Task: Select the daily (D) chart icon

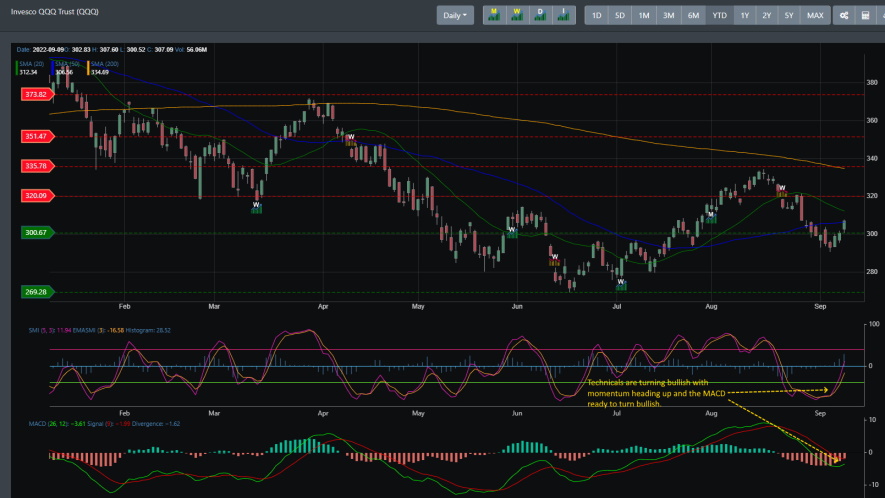Action: coord(540,15)
